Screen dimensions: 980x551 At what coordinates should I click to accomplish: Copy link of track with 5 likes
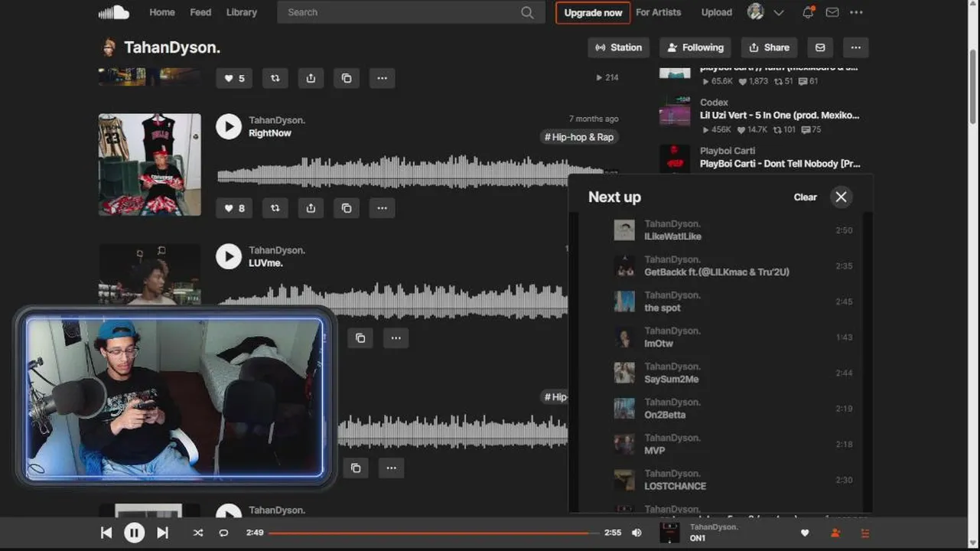347,78
